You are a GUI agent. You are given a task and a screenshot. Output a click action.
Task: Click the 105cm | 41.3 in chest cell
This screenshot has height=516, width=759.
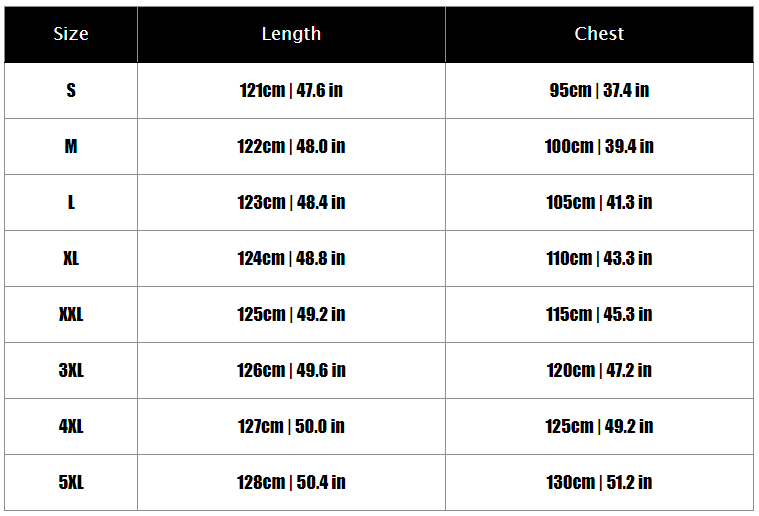click(x=599, y=202)
